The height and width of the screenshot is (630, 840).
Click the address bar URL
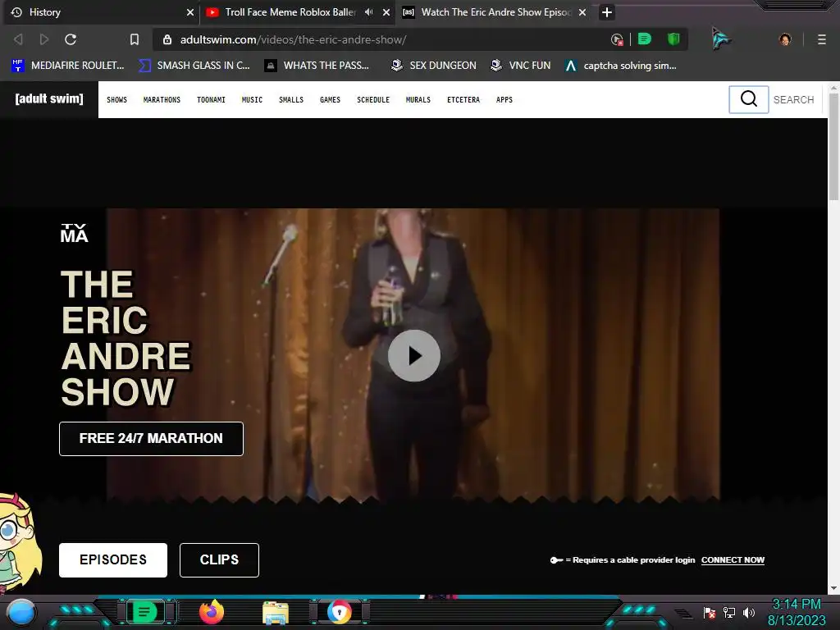coord(293,39)
